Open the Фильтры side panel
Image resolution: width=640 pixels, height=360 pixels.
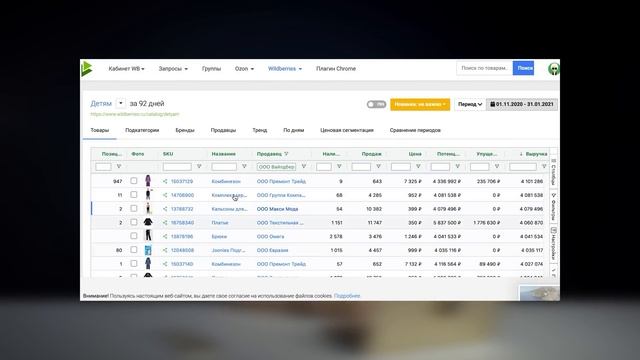click(x=554, y=207)
